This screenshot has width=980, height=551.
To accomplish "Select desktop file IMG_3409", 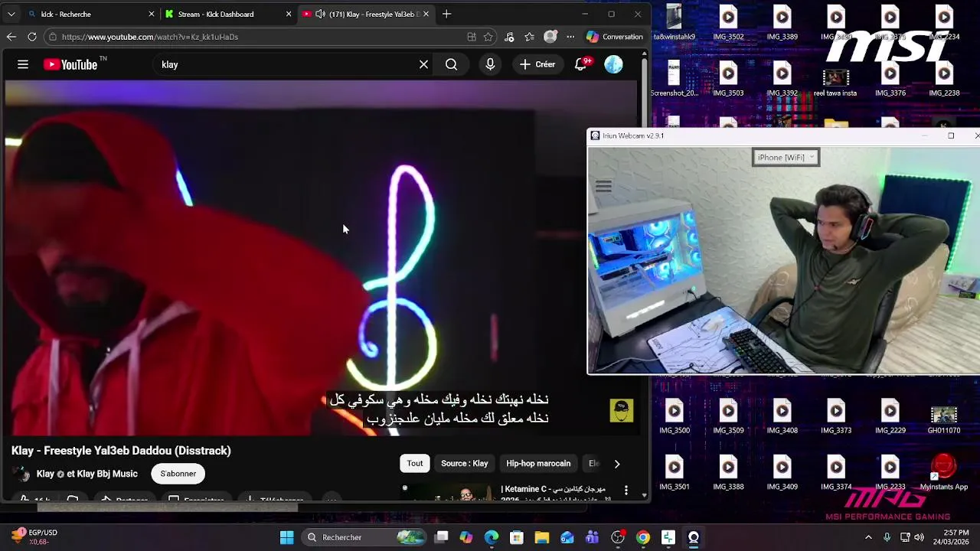I will pos(782,474).
